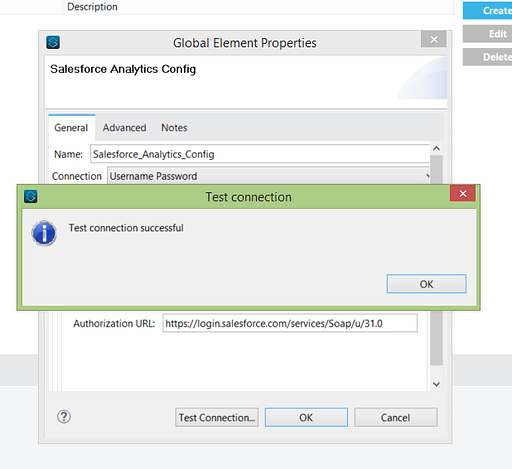Click the Test Connection... button
This screenshot has height=469, width=512.
click(x=217, y=417)
